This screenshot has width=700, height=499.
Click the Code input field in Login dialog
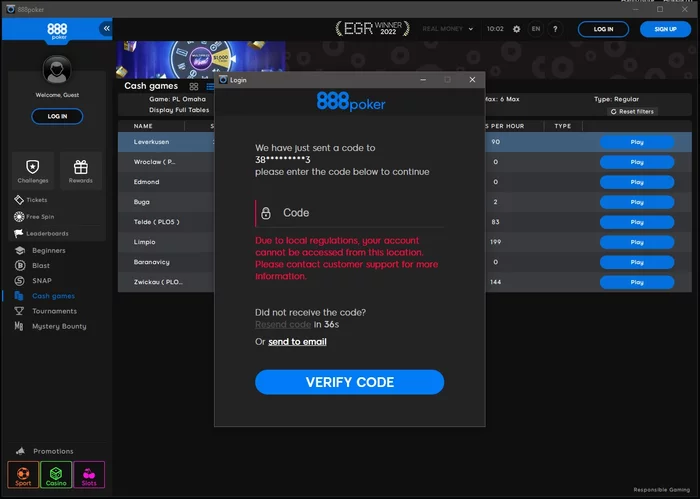tap(350, 213)
